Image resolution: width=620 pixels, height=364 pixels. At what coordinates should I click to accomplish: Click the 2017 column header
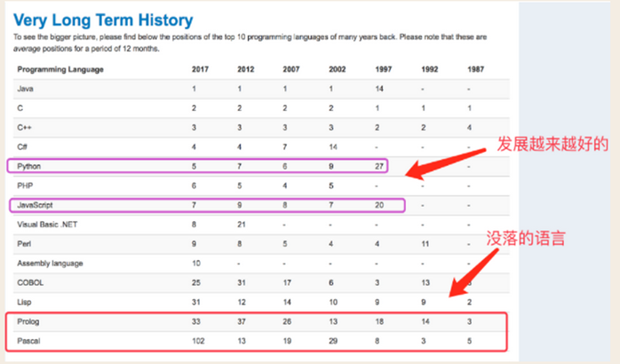[200, 69]
